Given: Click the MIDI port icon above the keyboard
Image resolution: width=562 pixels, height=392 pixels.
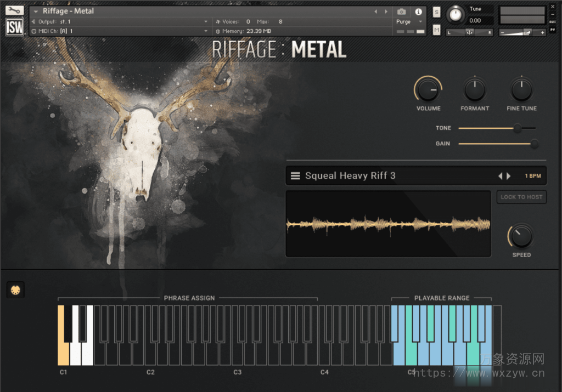Looking at the screenshot, I should tap(15, 289).
